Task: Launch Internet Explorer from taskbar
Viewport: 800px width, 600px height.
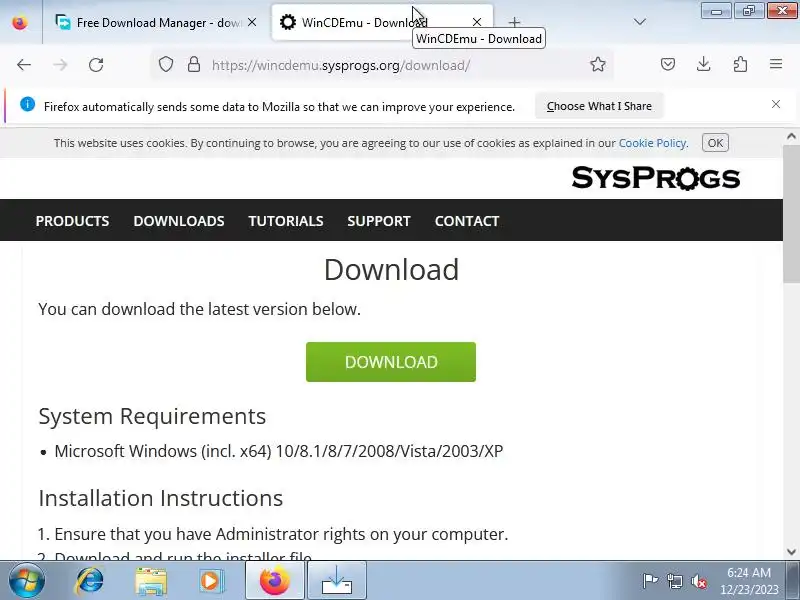Action: tap(90, 581)
